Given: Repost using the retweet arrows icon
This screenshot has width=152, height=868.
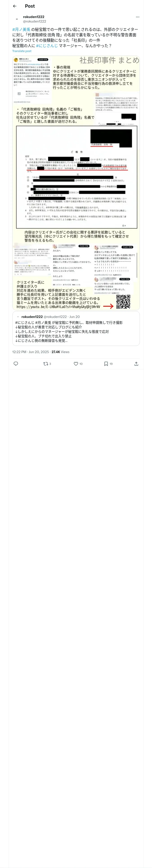Looking at the screenshot, I should [45, 363].
